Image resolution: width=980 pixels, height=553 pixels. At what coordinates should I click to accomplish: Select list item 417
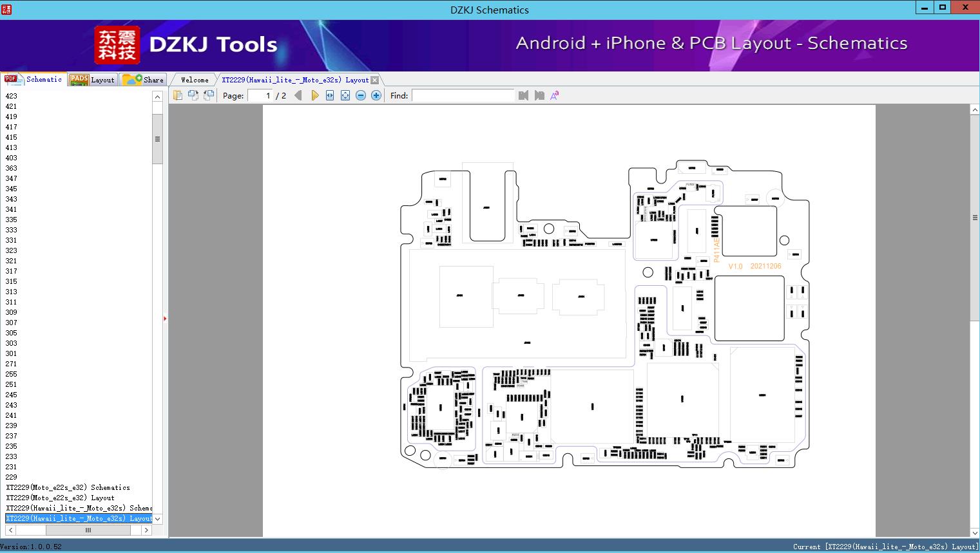(12, 127)
